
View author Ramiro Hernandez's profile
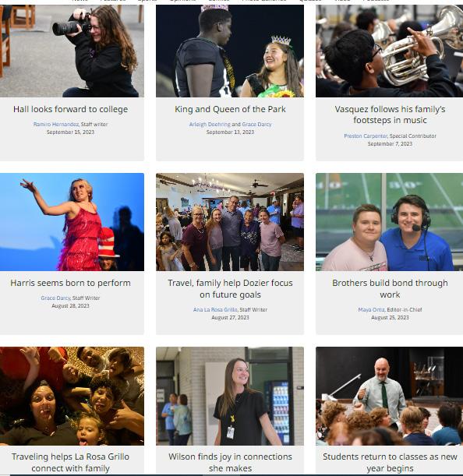[x=56, y=125]
